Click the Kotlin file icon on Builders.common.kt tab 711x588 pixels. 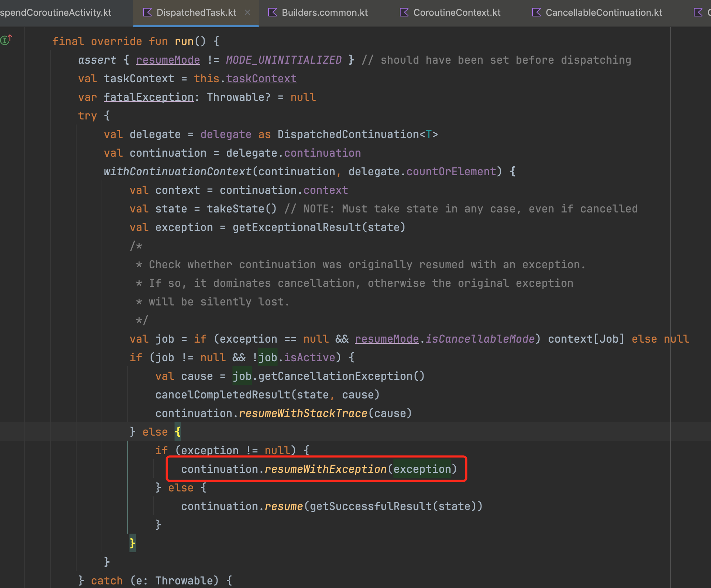pos(272,13)
